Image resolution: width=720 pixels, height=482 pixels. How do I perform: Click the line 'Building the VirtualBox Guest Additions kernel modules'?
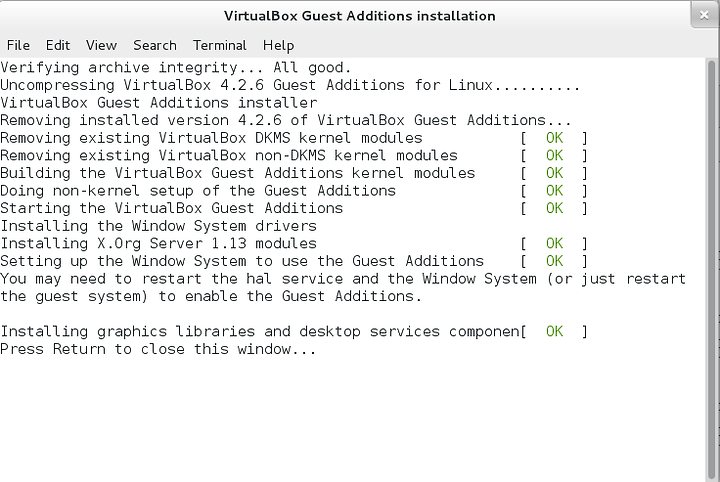(237, 173)
